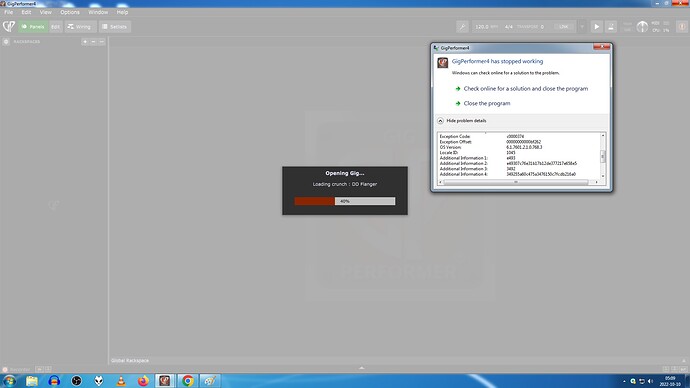Screen dimensions: 690x388
Task: Open the tuner icon in the toolbar
Action: point(462,27)
